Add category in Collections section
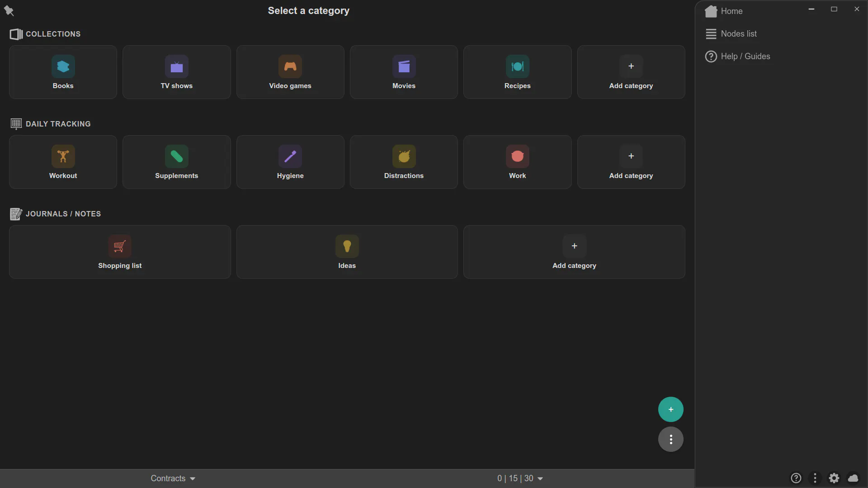The height and width of the screenshot is (488, 868). click(x=631, y=72)
